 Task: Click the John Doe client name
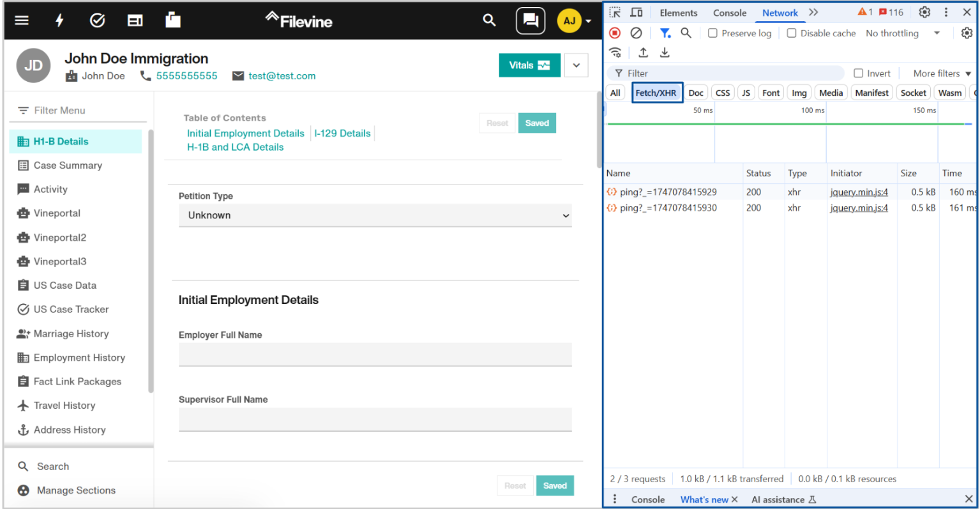[103, 76]
